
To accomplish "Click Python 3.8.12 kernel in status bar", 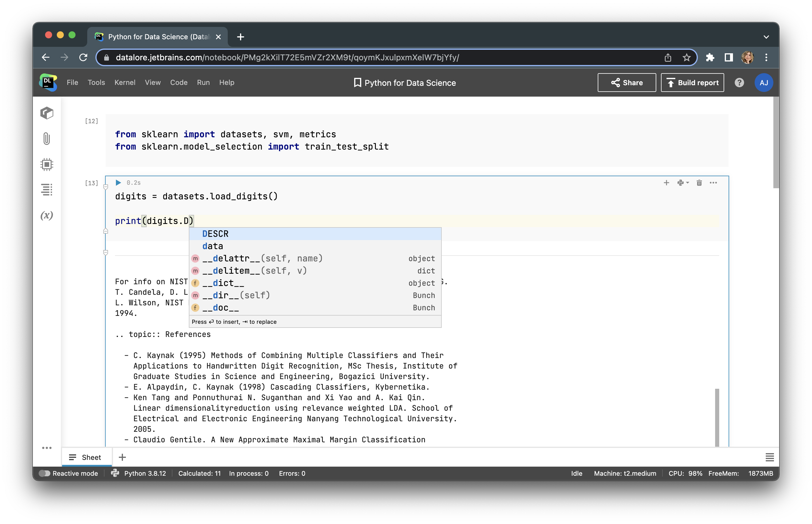I will [145, 473].
